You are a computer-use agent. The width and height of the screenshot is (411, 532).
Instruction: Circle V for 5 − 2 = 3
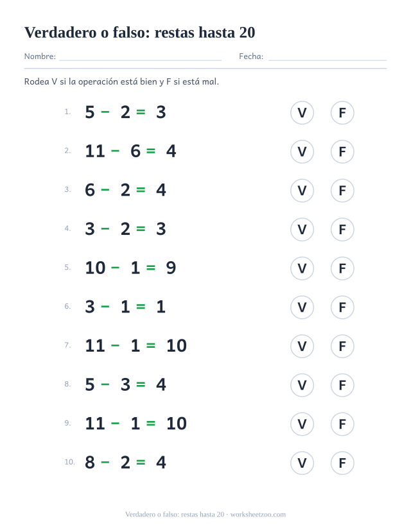click(x=302, y=113)
